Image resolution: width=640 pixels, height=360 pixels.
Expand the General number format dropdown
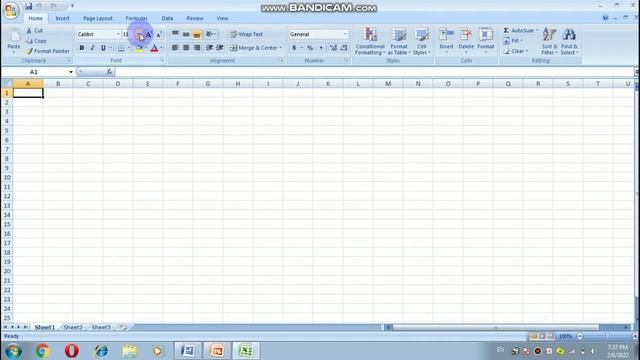345,34
